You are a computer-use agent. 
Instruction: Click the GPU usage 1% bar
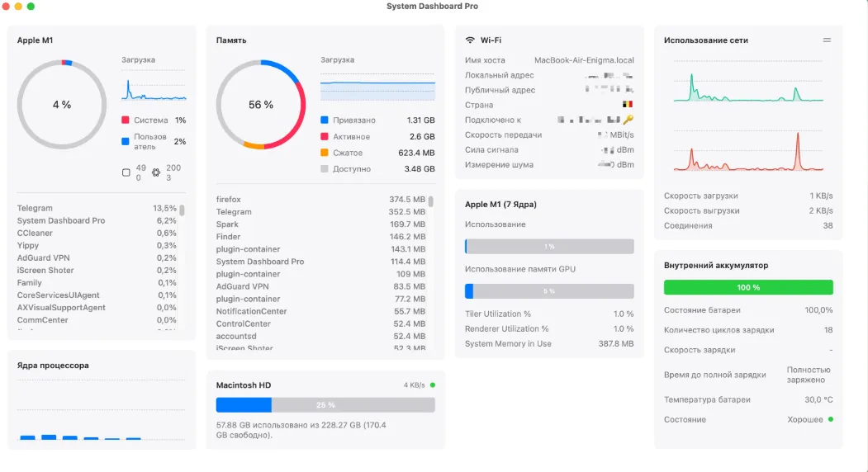point(549,246)
